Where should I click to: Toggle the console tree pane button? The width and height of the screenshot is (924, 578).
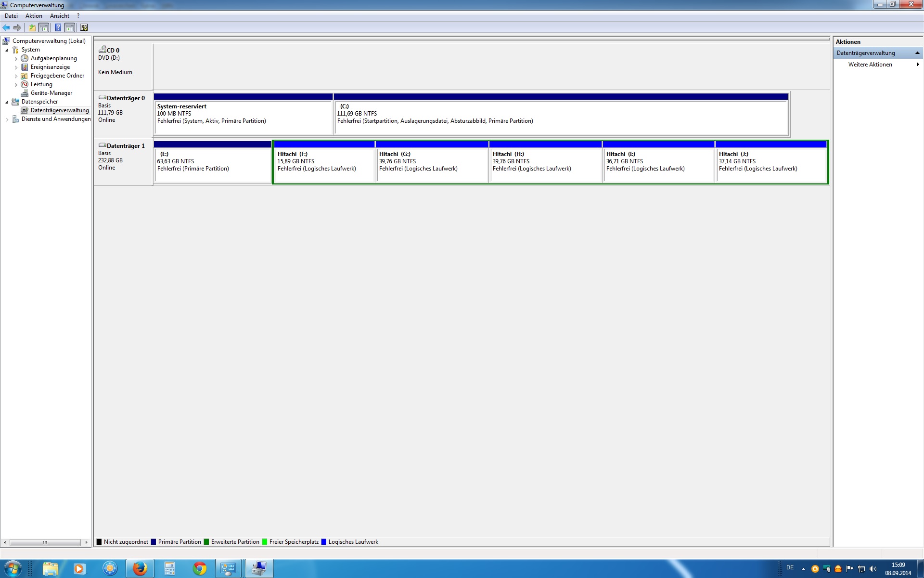pos(44,27)
